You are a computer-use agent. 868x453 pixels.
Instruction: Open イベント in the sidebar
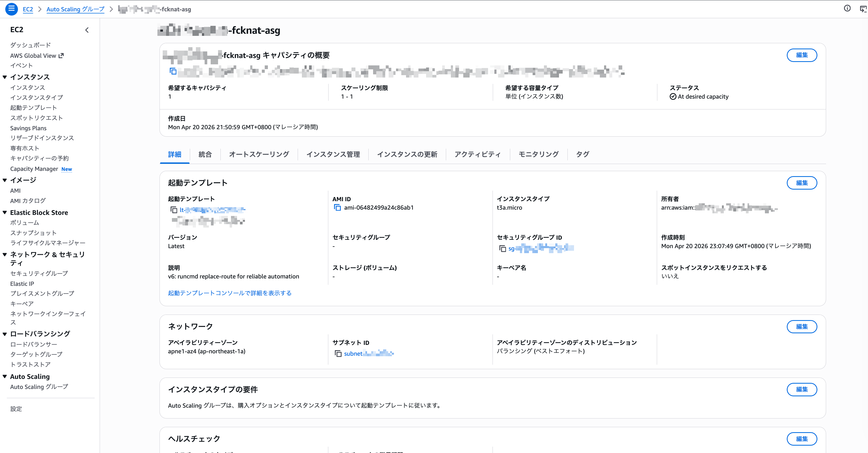(x=22, y=65)
